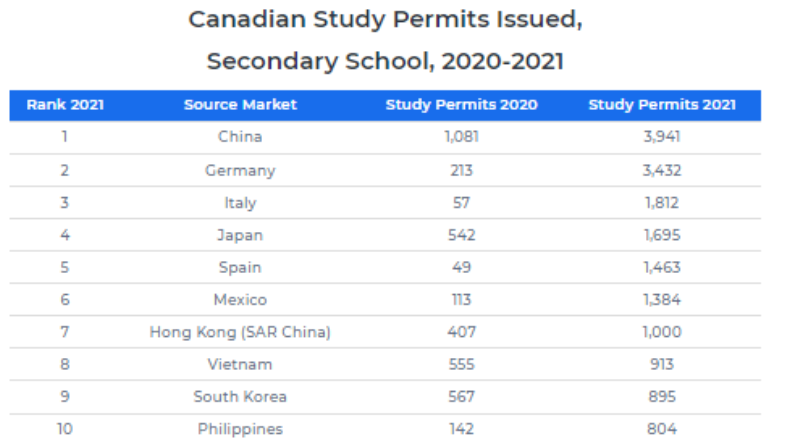Select China's 2020 value 1,081
788x441 pixels.
462,137
